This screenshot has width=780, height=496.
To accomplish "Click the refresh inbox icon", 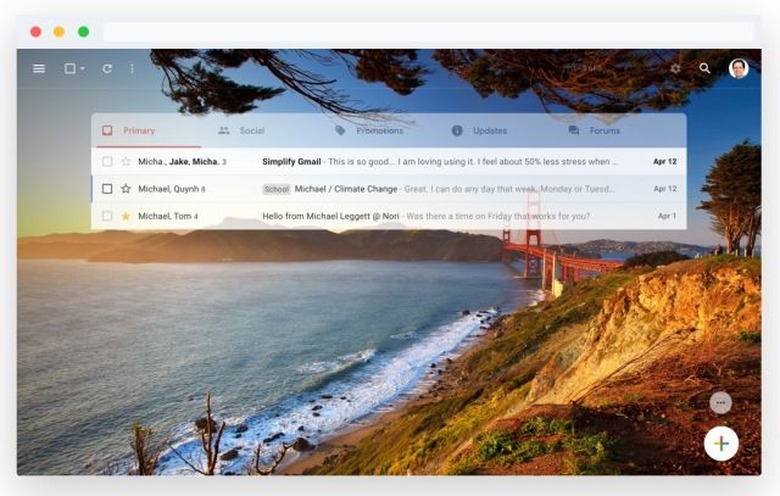I will pos(107,69).
